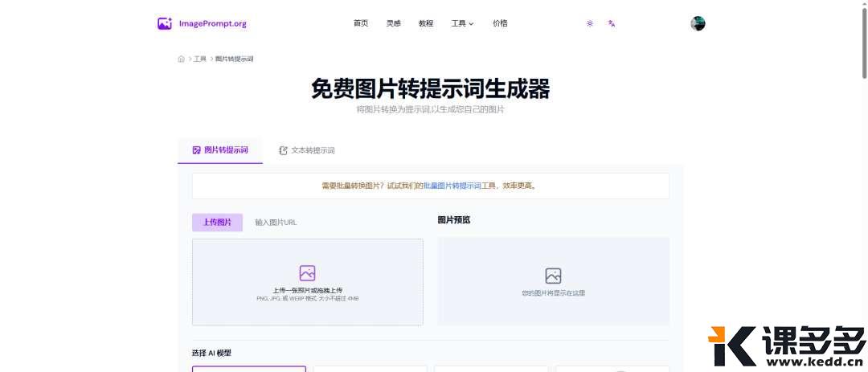Go to 首页 in the navigation

[361, 23]
